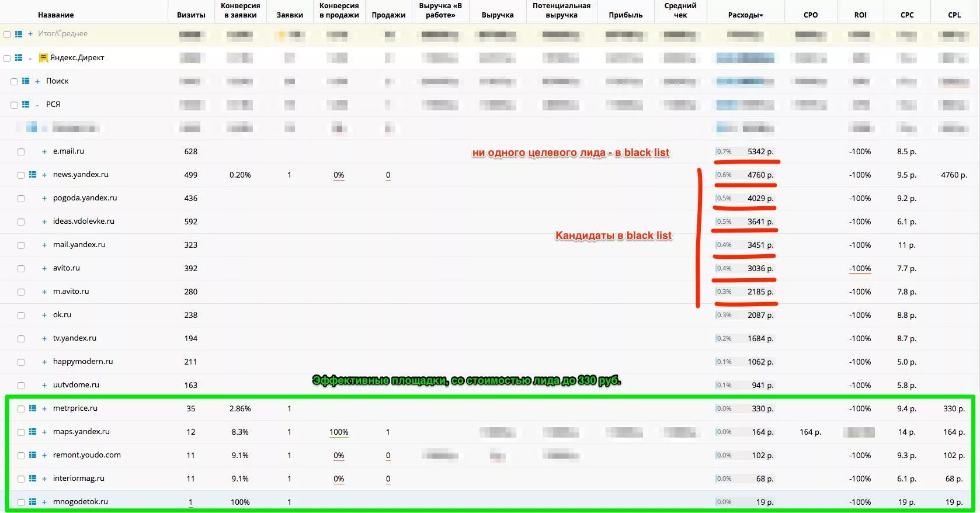
Task: Open the underlined -100% ROI for avito.ru
Action: click(x=860, y=268)
